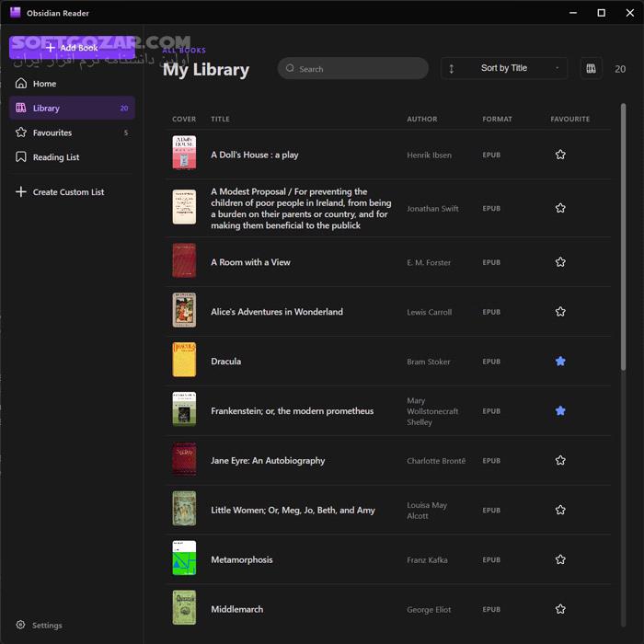Click the 'Middlemarch' title text
This screenshot has width=644, height=644.
[x=237, y=609]
